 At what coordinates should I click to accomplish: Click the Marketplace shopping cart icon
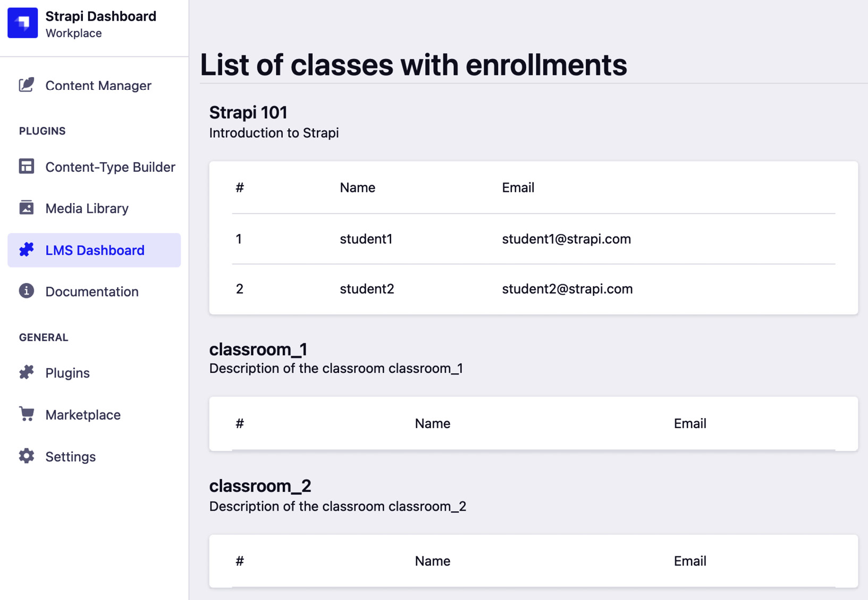click(x=27, y=414)
